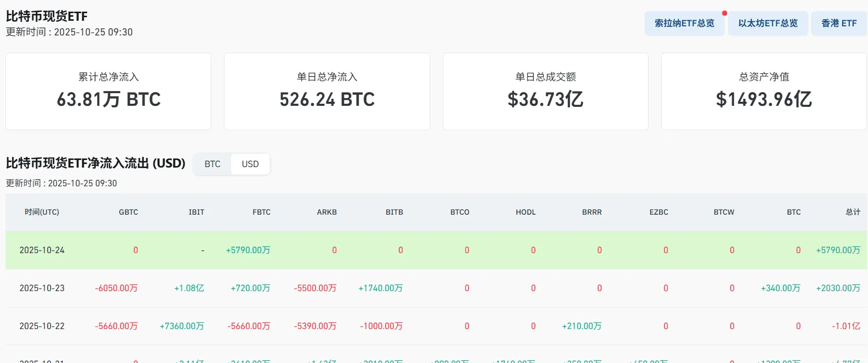Switch net flow units to BTC
This screenshot has width=868, height=363.
[x=212, y=164]
